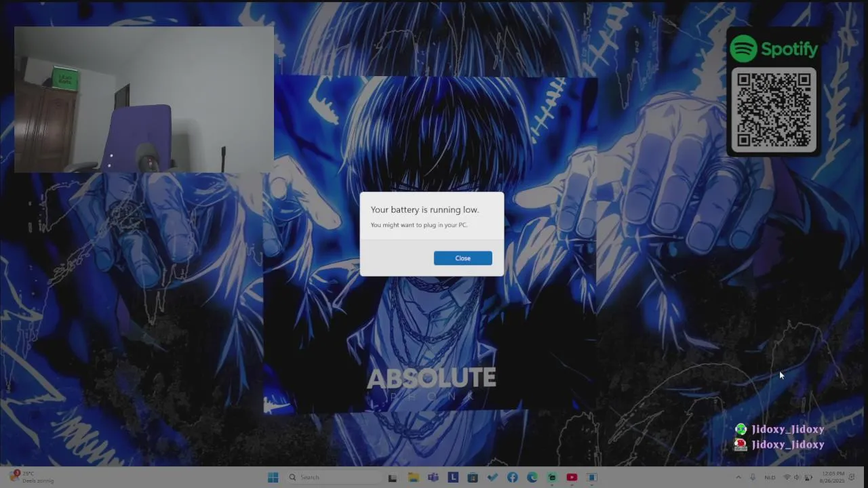This screenshot has height=488, width=868.
Task: Launch Microsoft Edge from the taskbar
Action: pos(532,477)
